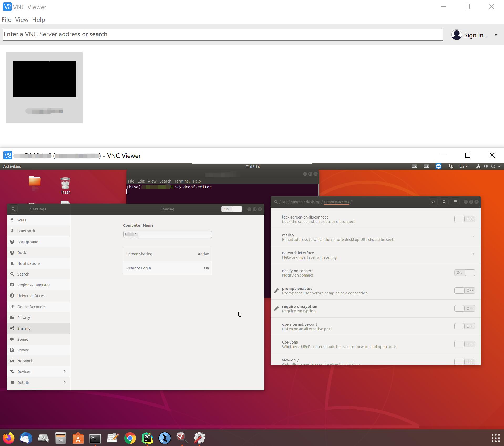Toggle lock-screen-on-disconnect switch
The image size is (504, 446).
[x=465, y=219]
